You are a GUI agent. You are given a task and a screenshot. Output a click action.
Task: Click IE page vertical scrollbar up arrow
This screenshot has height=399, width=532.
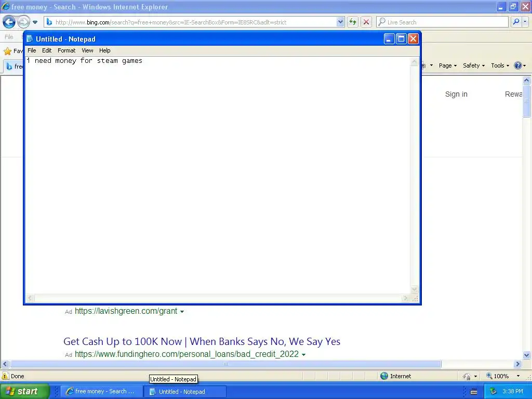pyautogui.click(x=527, y=81)
